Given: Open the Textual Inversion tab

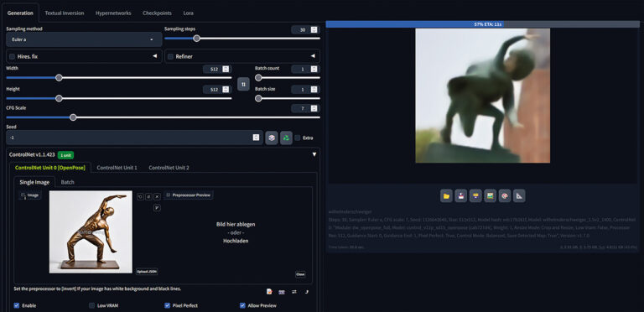Looking at the screenshot, I should click(64, 13).
